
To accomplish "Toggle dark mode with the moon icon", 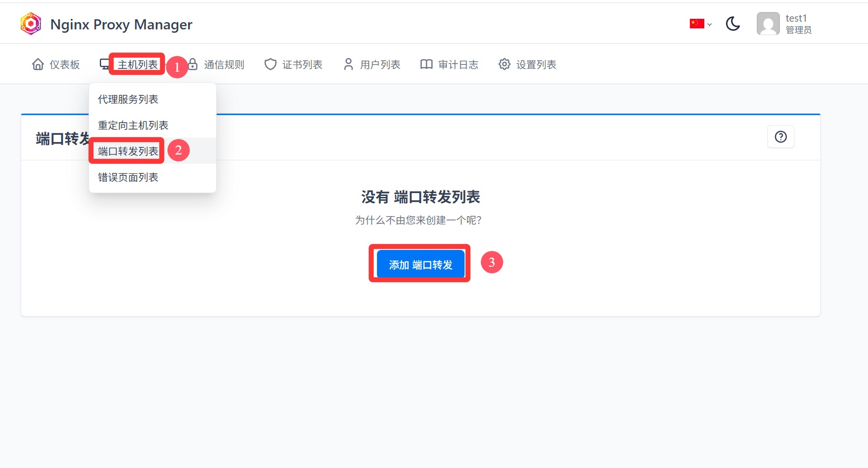I will coord(733,24).
